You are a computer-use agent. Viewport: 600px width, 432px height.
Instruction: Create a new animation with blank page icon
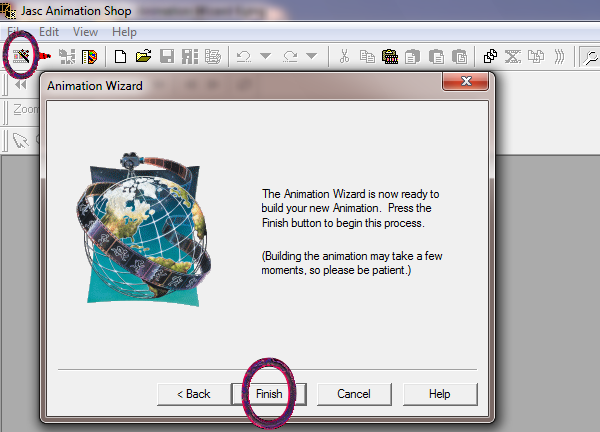[x=121, y=57]
